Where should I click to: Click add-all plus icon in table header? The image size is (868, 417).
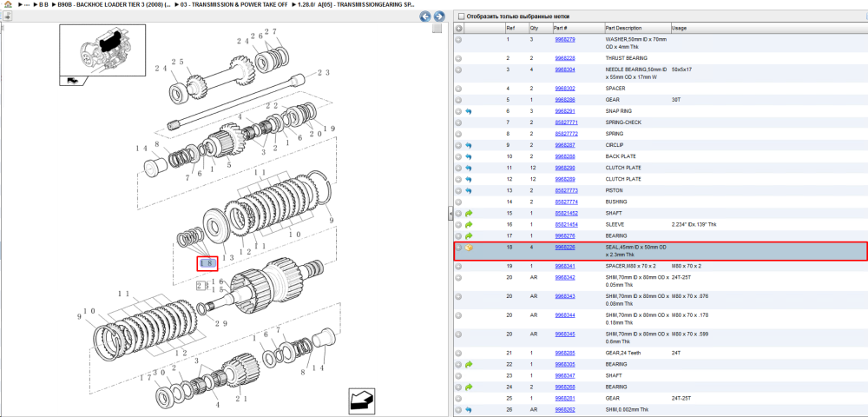459,29
